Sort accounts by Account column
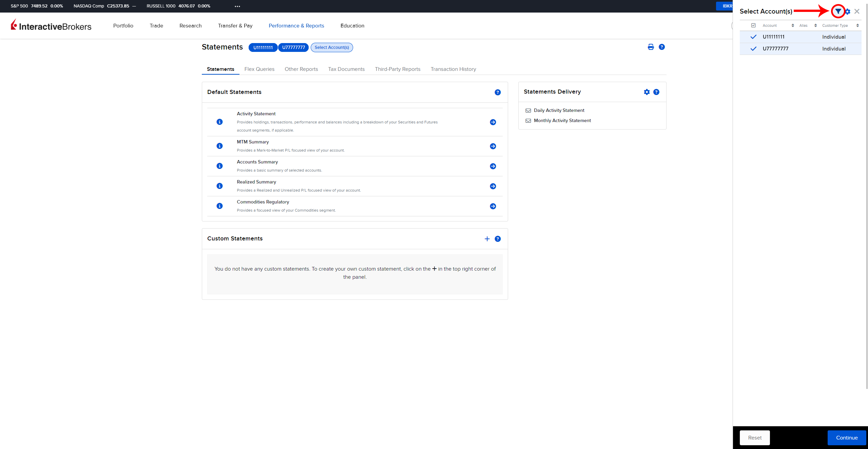Viewport: 868px width, 449px height. pos(793,25)
